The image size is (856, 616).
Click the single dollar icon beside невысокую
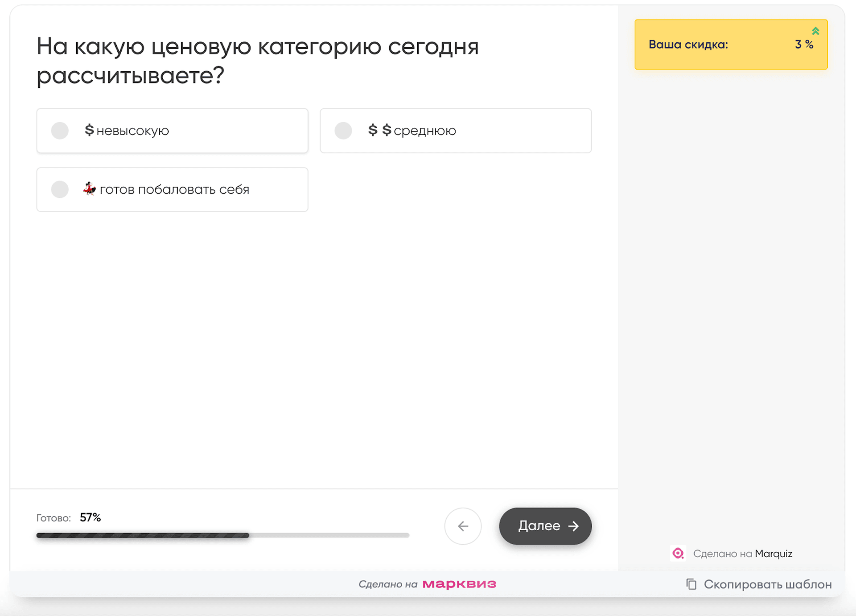tap(89, 130)
